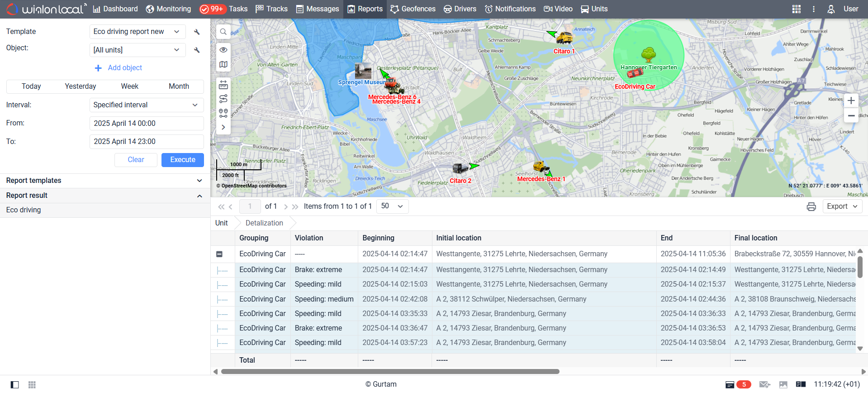Image resolution: width=868 pixels, height=393 pixels.
Task: Toggle the left panel visibility in footer
Action: (x=15, y=384)
